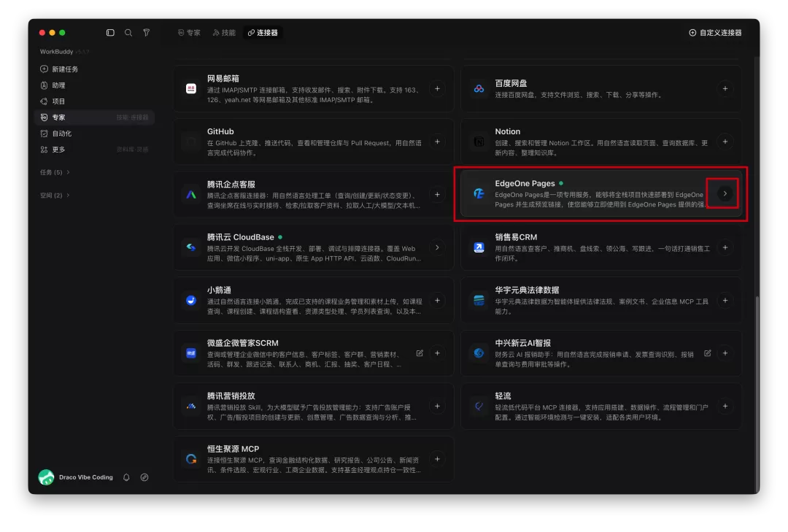Open 腾讯云 CloudBase details chevron

(437, 247)
